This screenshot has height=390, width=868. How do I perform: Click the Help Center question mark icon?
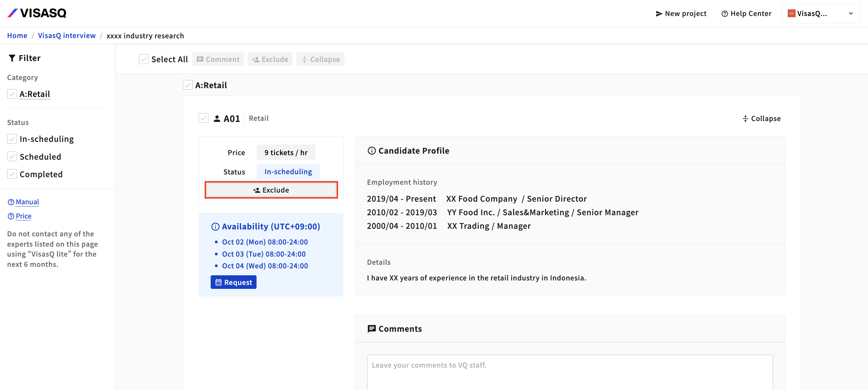724,14
